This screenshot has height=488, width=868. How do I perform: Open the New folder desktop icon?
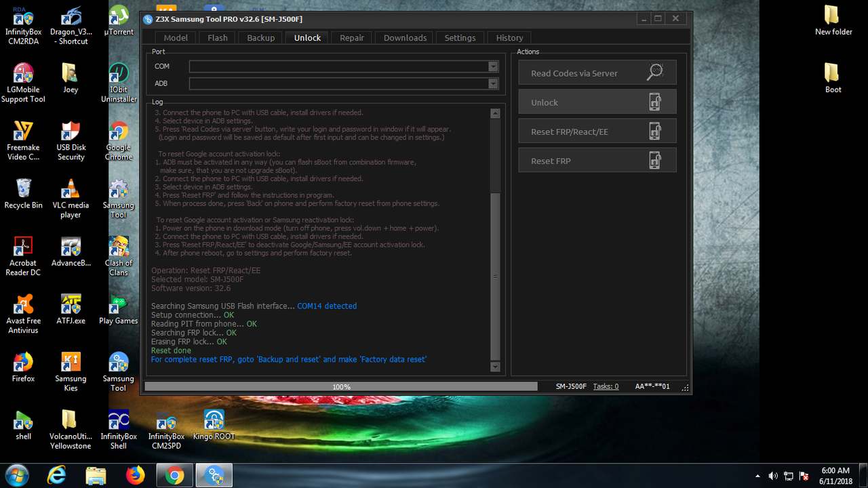pos(833,20)
